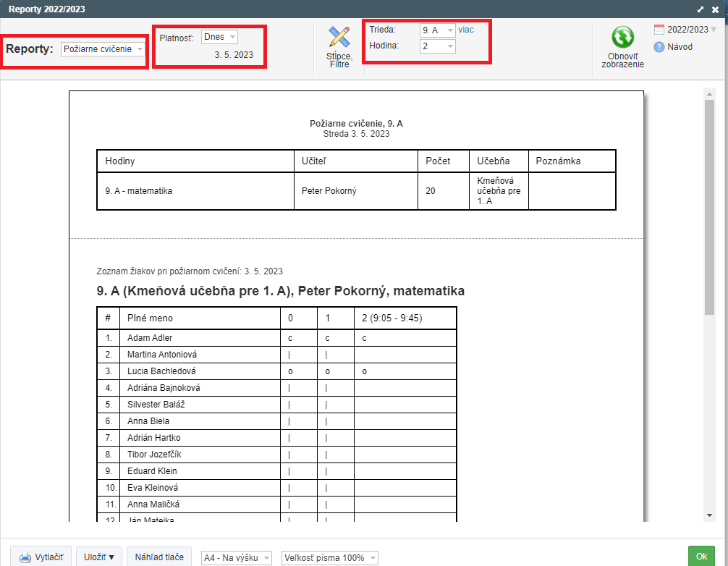This screenshot has width=728, height=566.
Task: Open the A4 - Na výšku paper dropdown
Action: [x=237, y=557]
